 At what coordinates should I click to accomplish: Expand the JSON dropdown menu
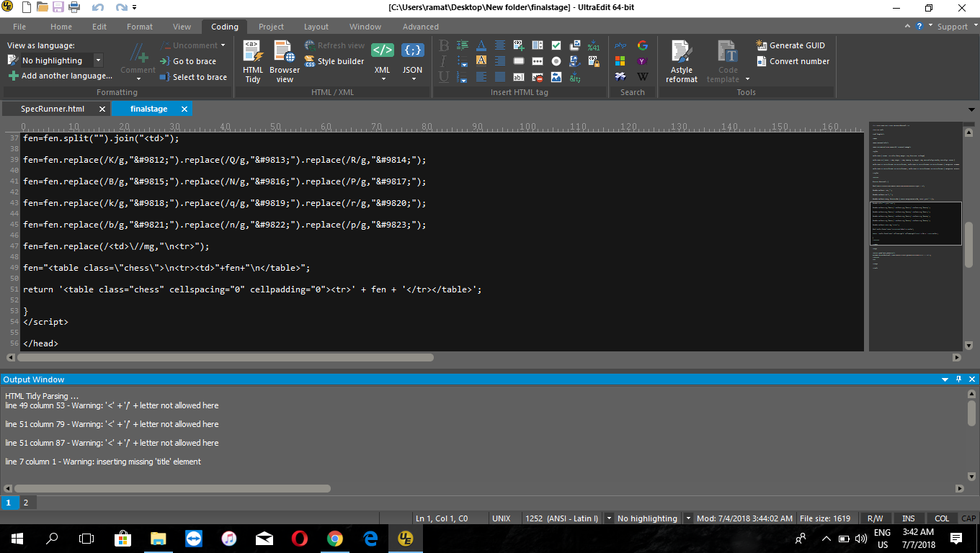click(413, 78)
